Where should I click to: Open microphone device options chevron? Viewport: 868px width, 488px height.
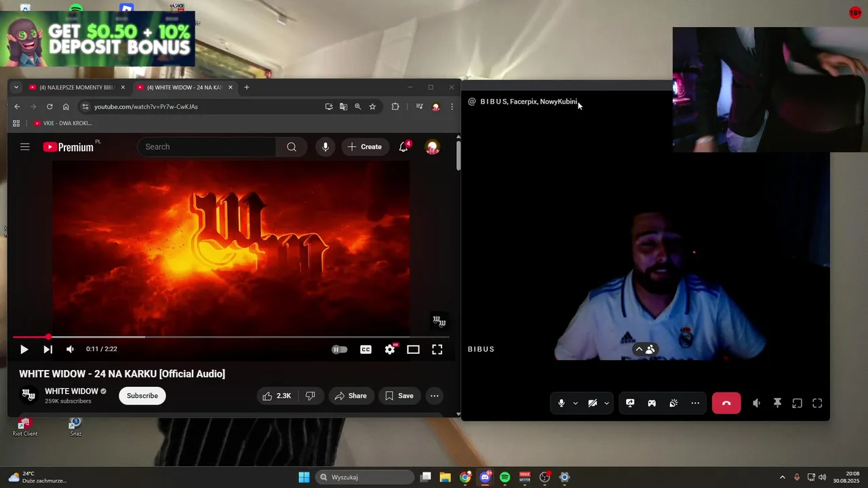575,403
